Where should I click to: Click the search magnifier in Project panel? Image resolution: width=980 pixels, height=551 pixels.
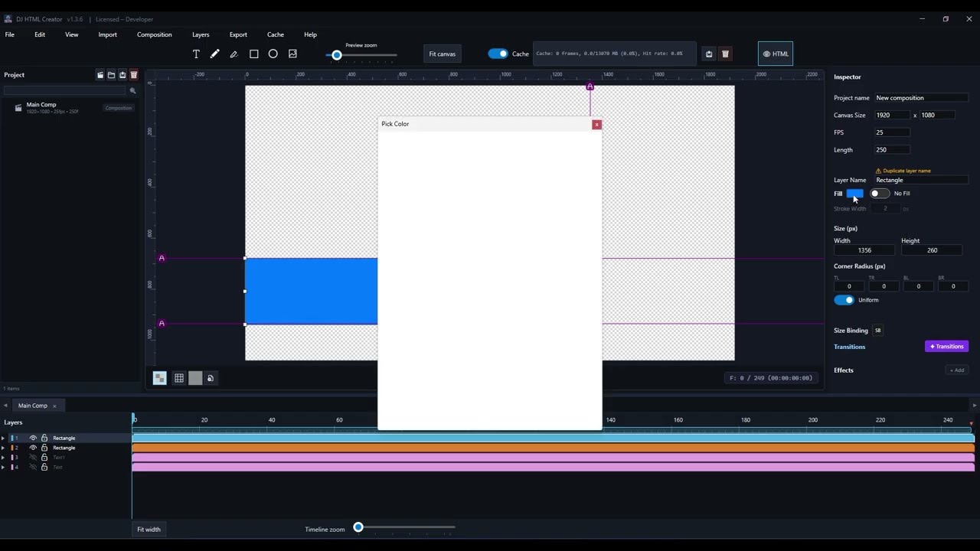(x=132, y=90)
